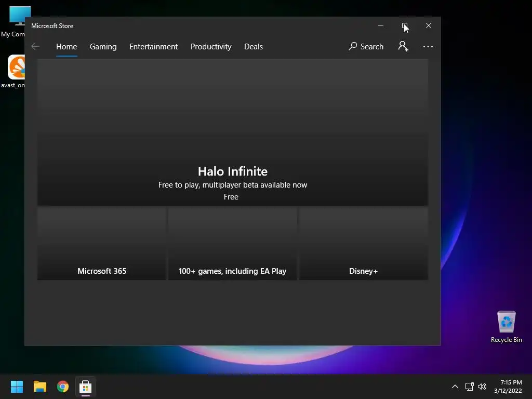
Task: Open the volume speaker tray icon
Action: [x=482, y=387]
